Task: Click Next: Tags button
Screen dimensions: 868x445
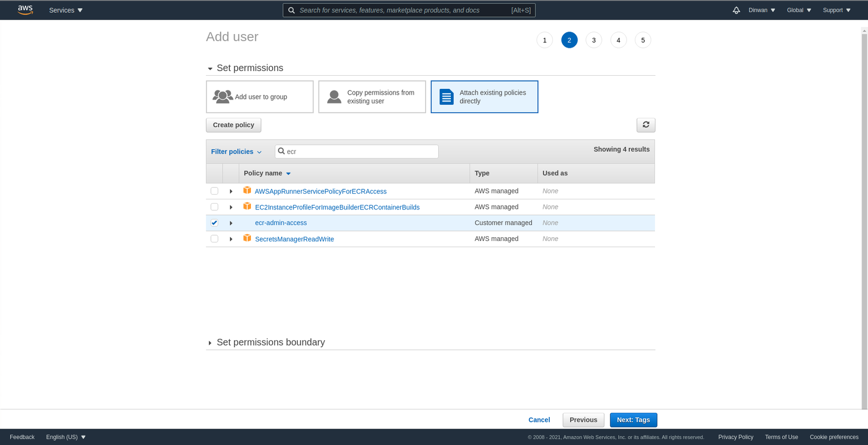Action: tap(633, 420)
